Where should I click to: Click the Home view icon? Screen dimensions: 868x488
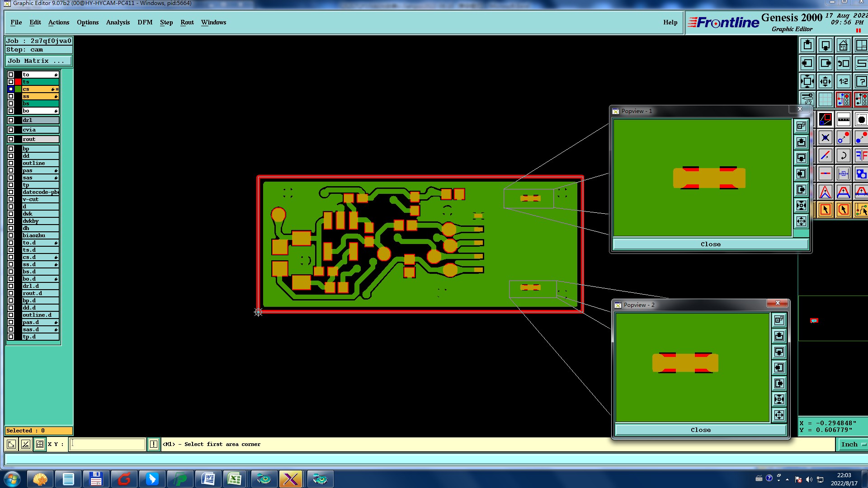tap(843, 46)
